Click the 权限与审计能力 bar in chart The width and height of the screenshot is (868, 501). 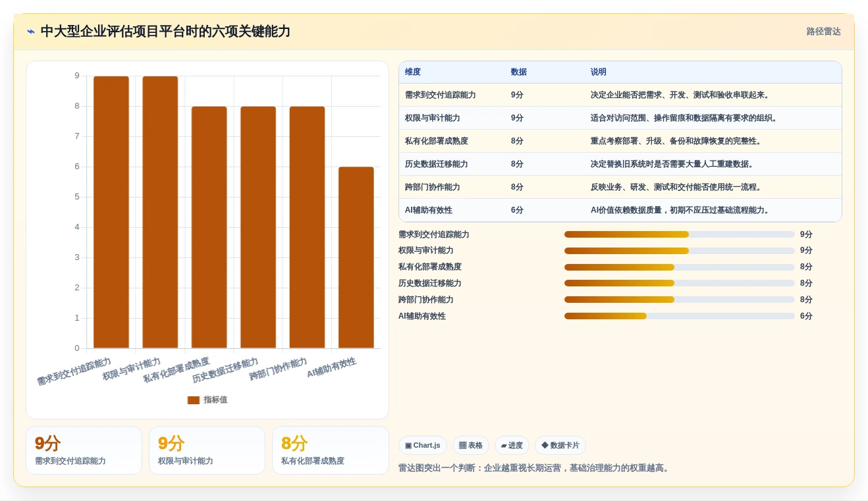(x=160, y=212)
